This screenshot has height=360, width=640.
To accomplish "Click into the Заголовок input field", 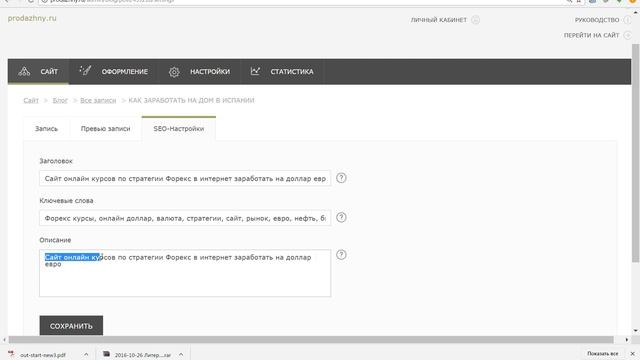I will click(x=185, y=178).
